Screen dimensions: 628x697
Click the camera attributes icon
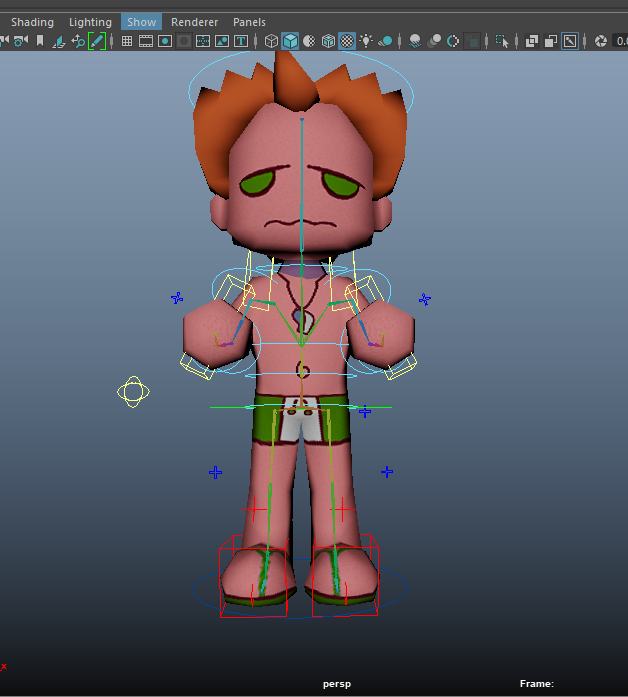[x=20, y=41]
